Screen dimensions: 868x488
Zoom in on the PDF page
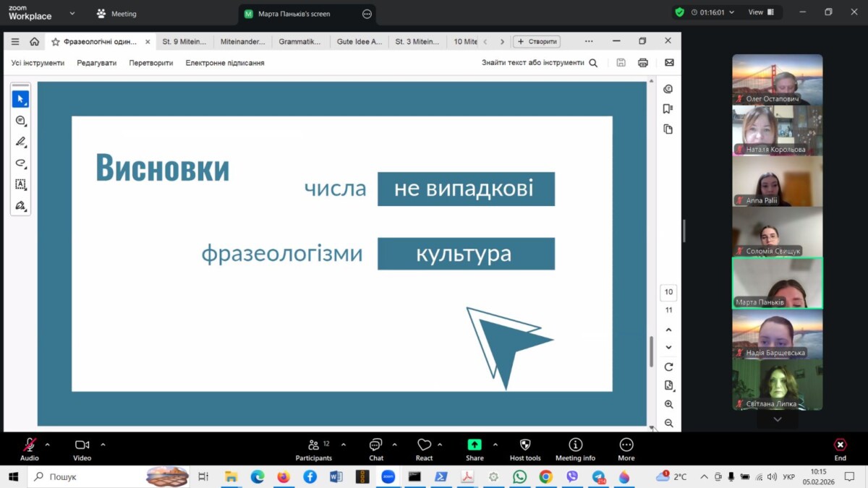click(668, 405)
